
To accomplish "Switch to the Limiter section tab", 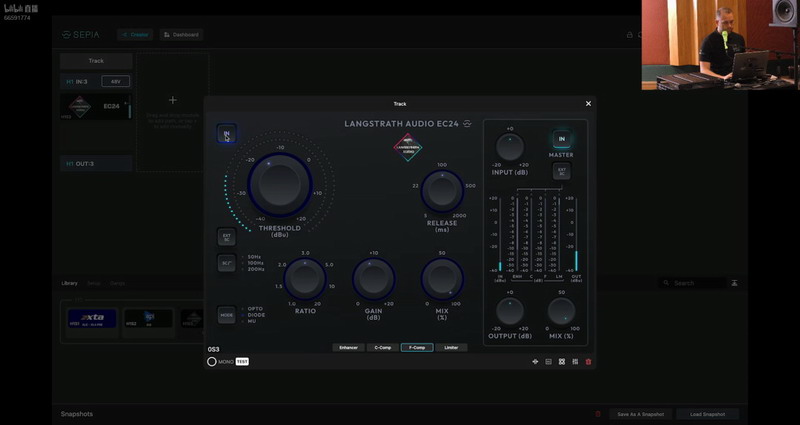I will click(x=451, y=347).
